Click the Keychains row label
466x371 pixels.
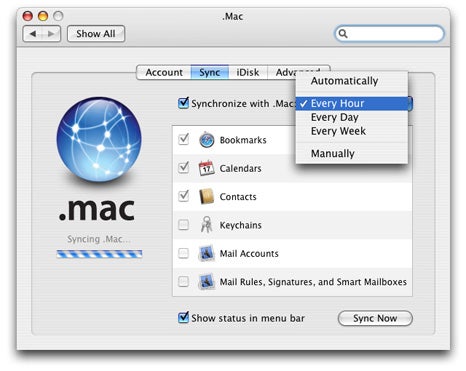240,225
